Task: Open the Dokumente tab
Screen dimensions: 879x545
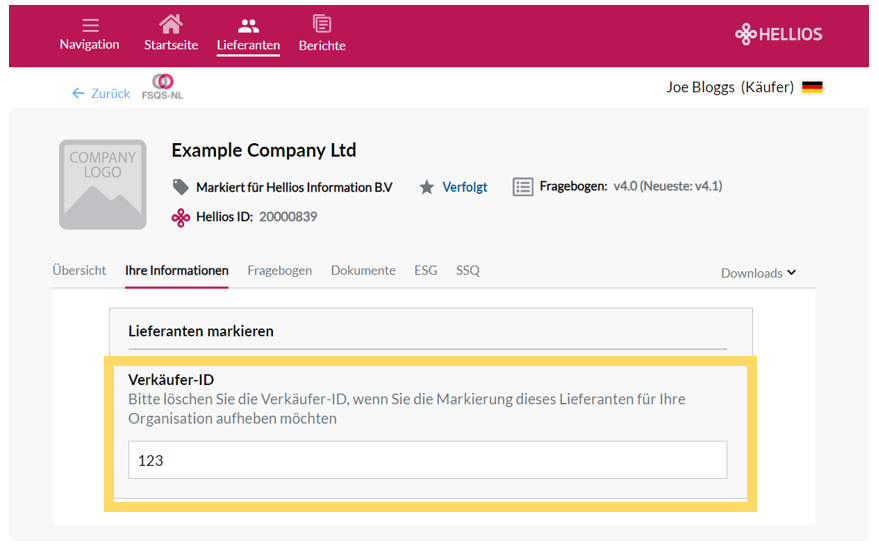Action: pos(363,270)
